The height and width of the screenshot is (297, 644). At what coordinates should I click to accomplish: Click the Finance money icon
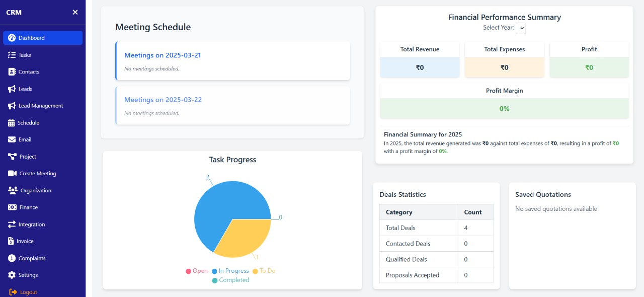click(x=12, y=207)
